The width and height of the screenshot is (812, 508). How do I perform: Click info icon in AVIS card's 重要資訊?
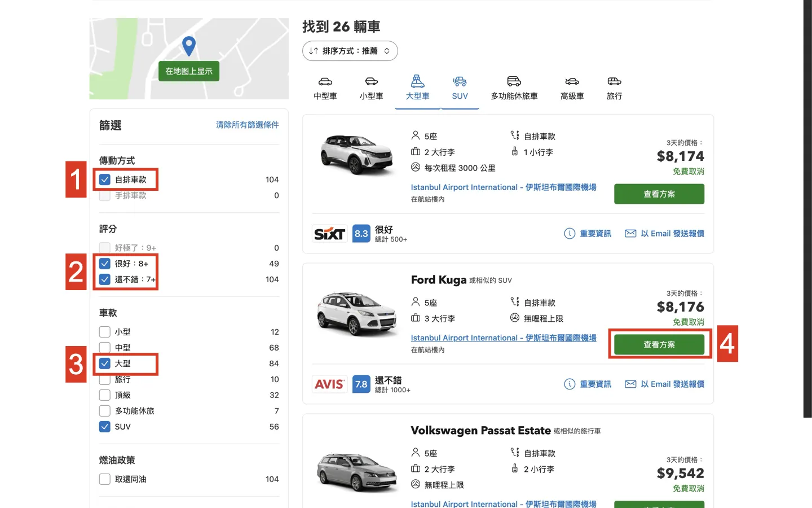(570, 384)
